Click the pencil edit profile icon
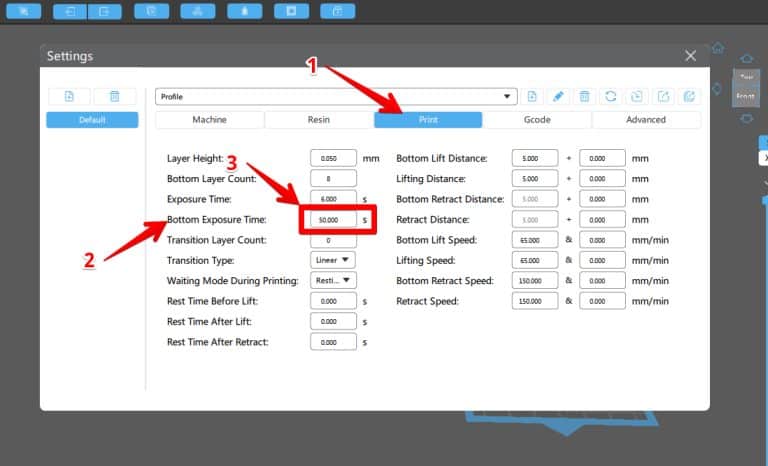The image size is (768, 466). coord(558,96)
